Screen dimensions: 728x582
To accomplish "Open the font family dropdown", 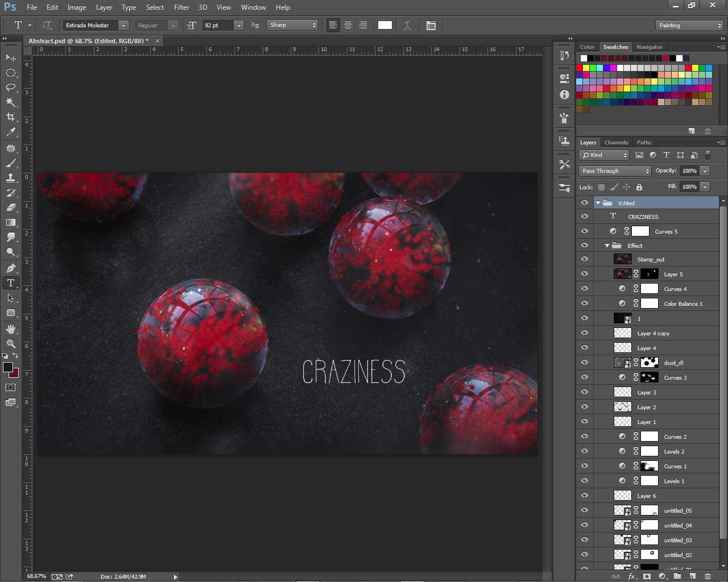I will pyautogui.click(x=123, y=25).
